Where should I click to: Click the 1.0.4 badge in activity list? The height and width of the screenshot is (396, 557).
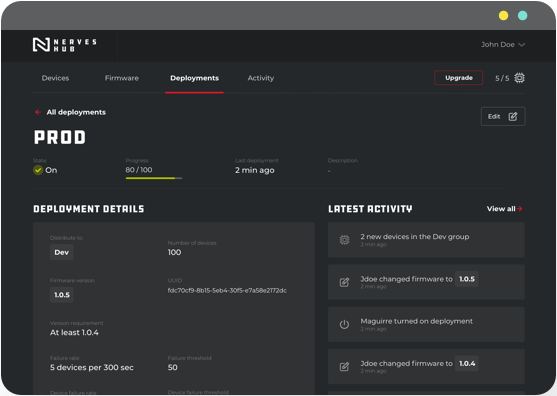pyautogui.click(x=467, y=363)
